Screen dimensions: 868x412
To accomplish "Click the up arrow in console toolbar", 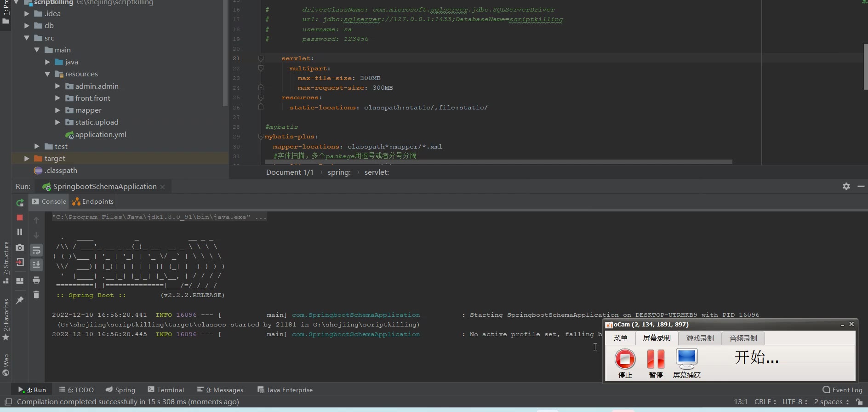I will tap(36, 220).
